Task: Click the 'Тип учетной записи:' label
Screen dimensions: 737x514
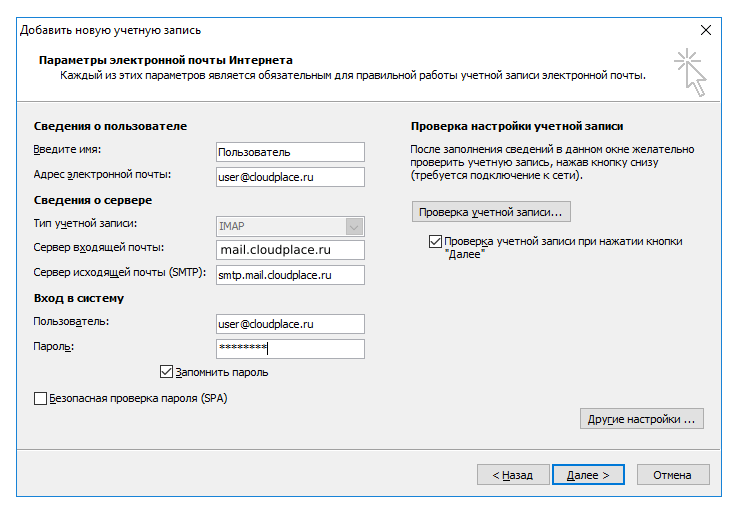Action: (x=85, y=224)
